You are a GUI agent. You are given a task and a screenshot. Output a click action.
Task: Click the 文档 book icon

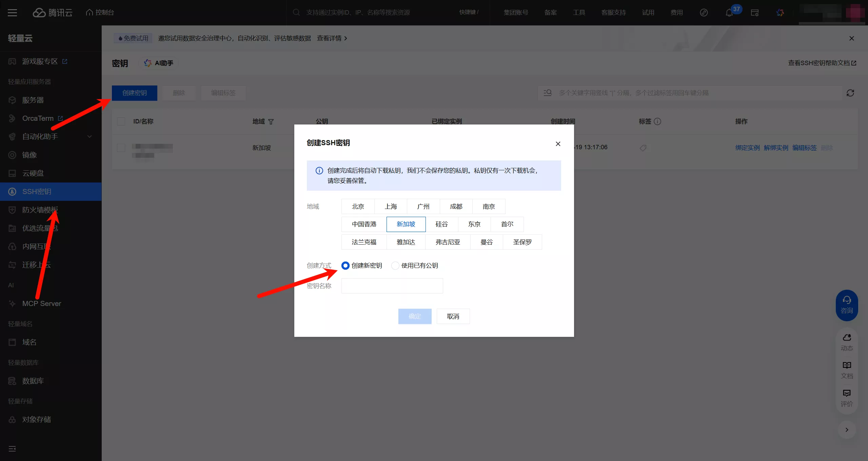point(847,365)
